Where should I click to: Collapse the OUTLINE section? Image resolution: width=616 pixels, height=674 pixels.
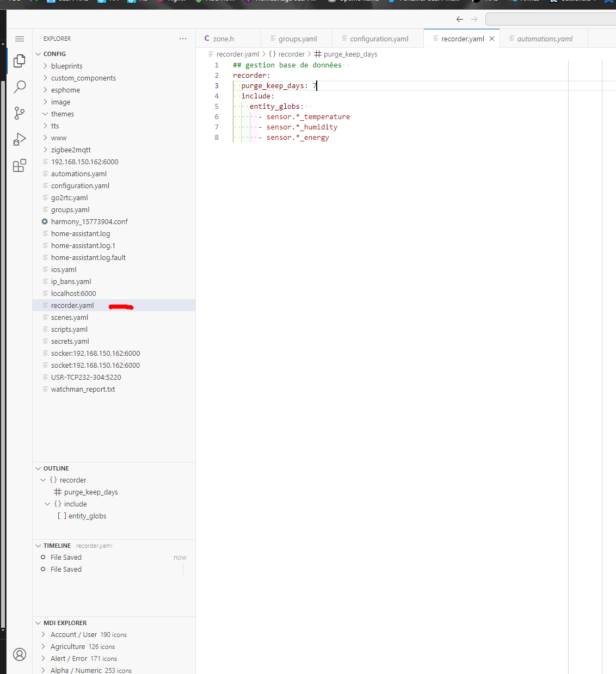click(x=56, y=468)
